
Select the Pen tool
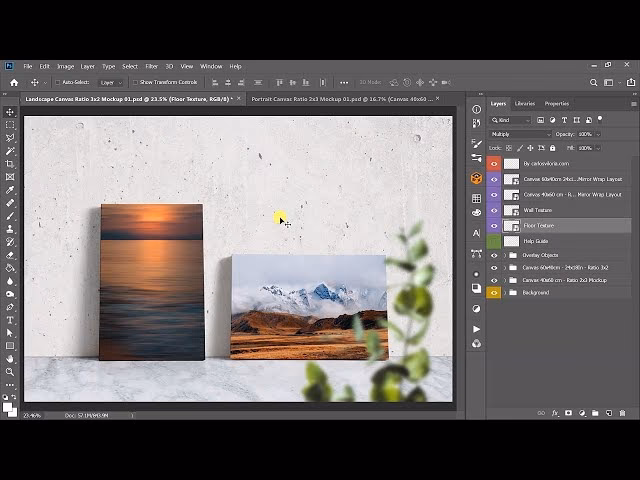pos(10,307)
